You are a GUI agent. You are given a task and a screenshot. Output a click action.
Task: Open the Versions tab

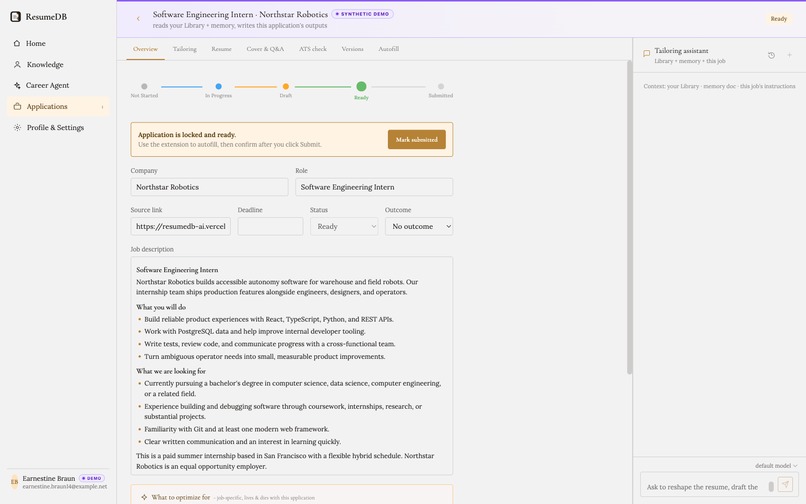(x=352, y=49)
